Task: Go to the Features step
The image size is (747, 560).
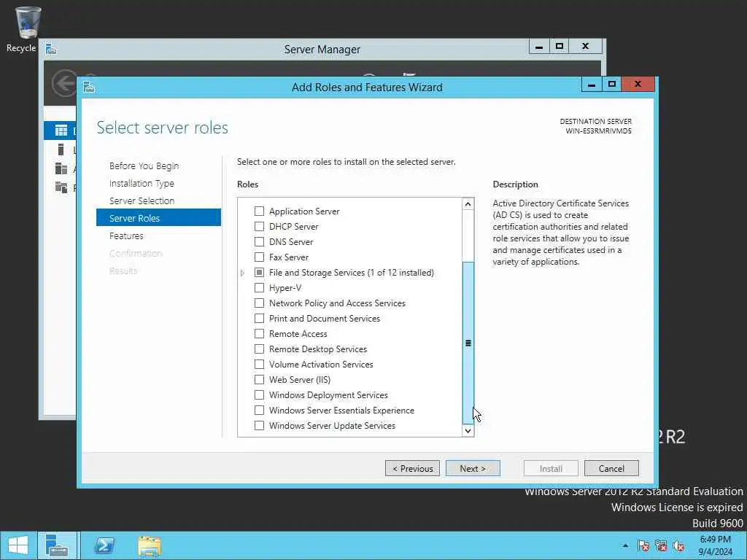Action: tap(126, 236)
